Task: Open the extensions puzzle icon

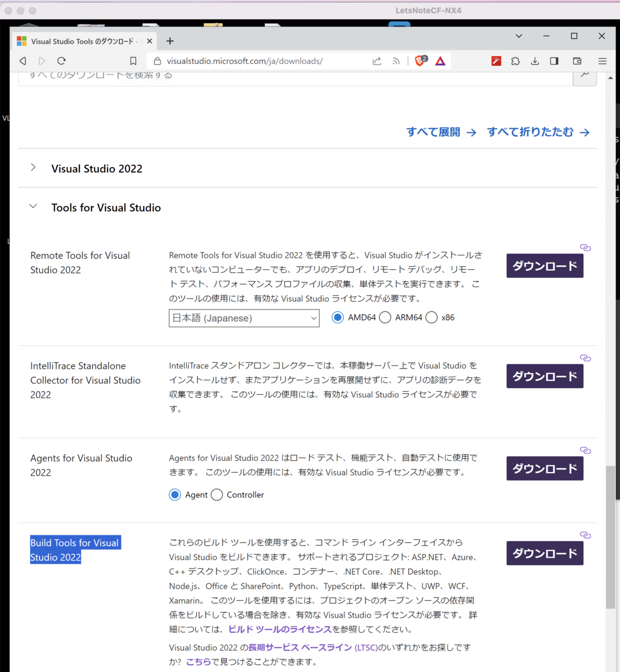Action: tap(515, 61)
